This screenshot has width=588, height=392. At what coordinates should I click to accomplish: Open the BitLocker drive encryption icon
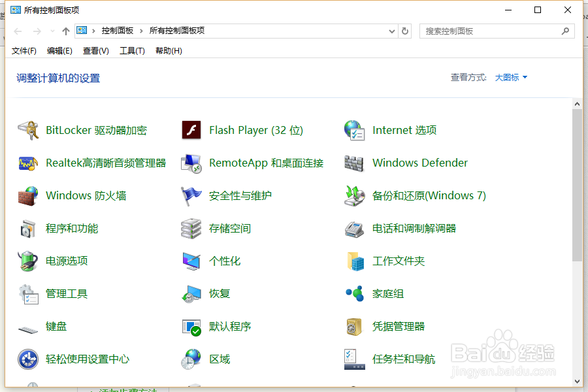coord(28,130)
